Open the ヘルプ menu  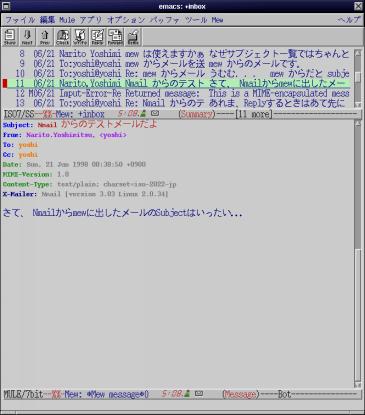click(349, 20)
